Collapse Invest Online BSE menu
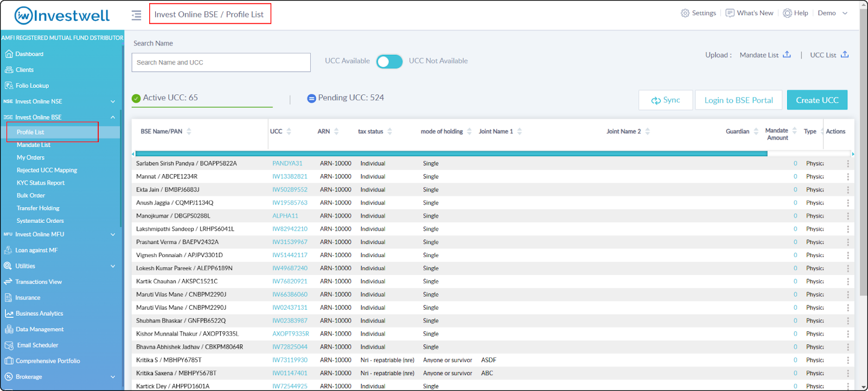This screenshot has width=868, height=391. coord(113,117)
